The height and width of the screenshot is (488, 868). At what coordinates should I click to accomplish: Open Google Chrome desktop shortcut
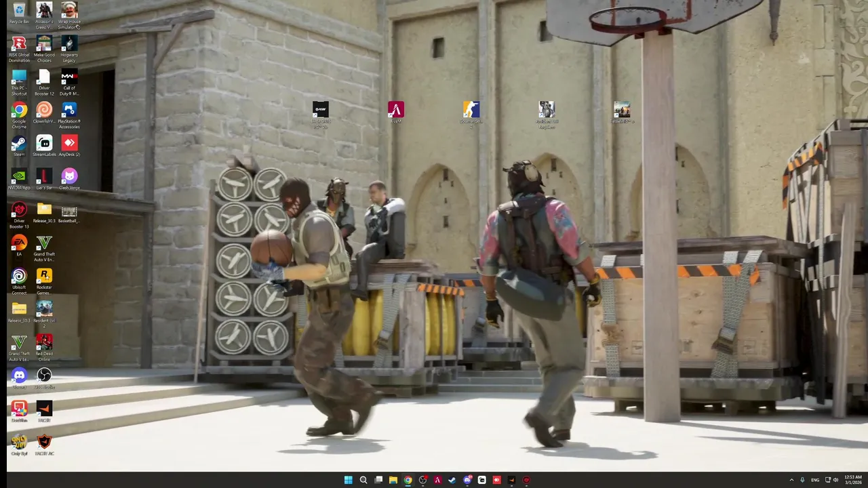coord(19,116)
